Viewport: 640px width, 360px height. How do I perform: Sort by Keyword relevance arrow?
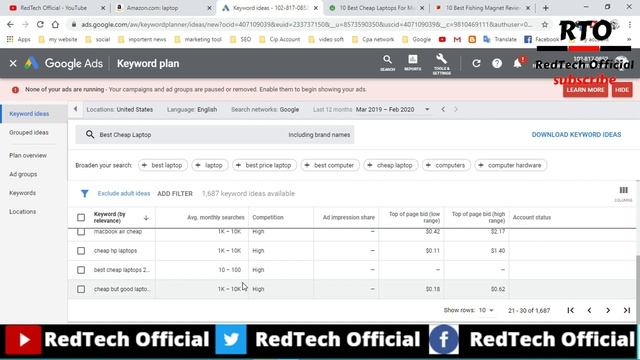pyautogui.click(x=146, y=218)
